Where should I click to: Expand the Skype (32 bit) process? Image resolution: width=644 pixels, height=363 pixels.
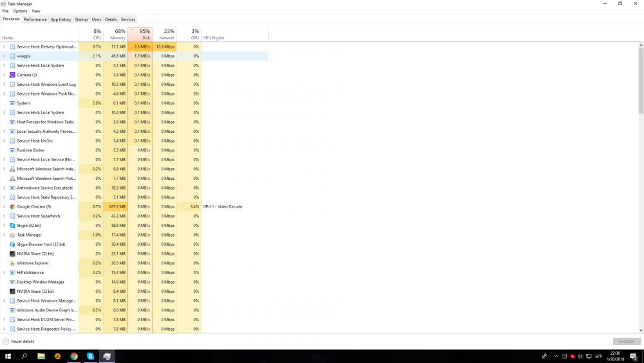click(x=4, y=226)
